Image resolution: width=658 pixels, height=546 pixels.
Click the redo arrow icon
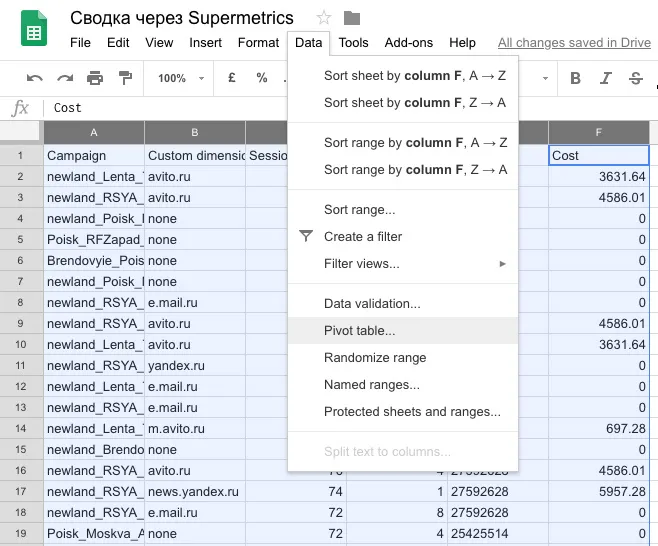tap(65, 78)
